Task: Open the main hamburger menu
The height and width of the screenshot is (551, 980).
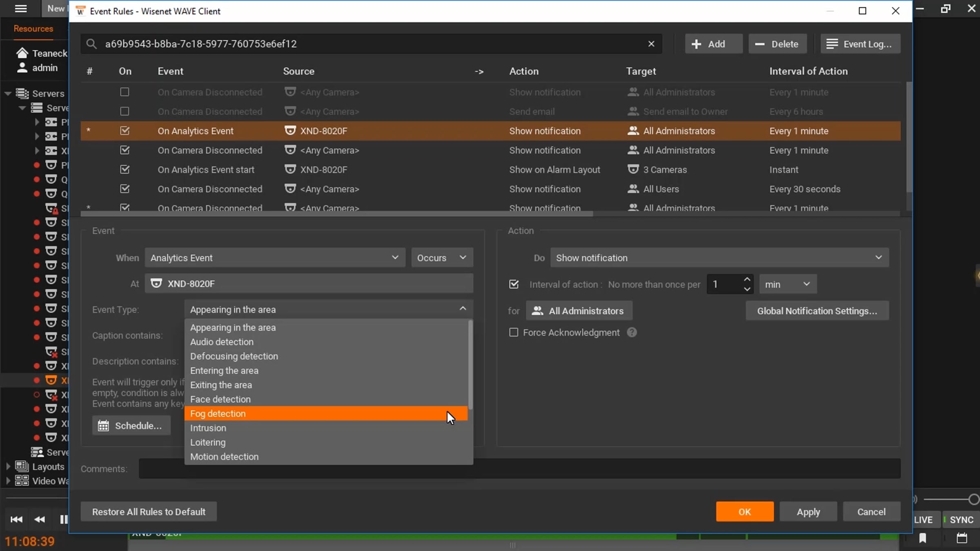Action: coord(20,9)
